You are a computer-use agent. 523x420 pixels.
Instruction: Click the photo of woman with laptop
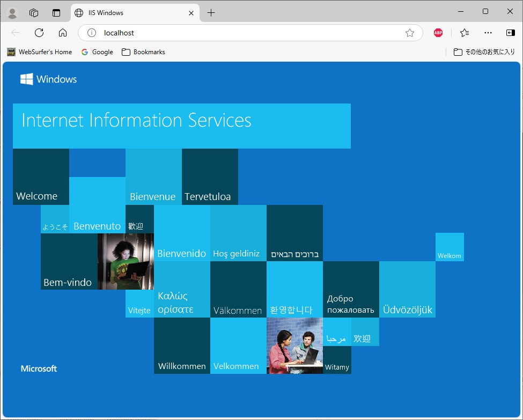(126, 262)
